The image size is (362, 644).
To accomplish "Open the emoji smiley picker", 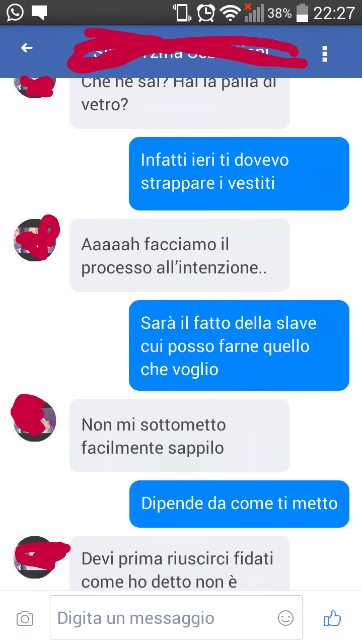I will [285, 618].
